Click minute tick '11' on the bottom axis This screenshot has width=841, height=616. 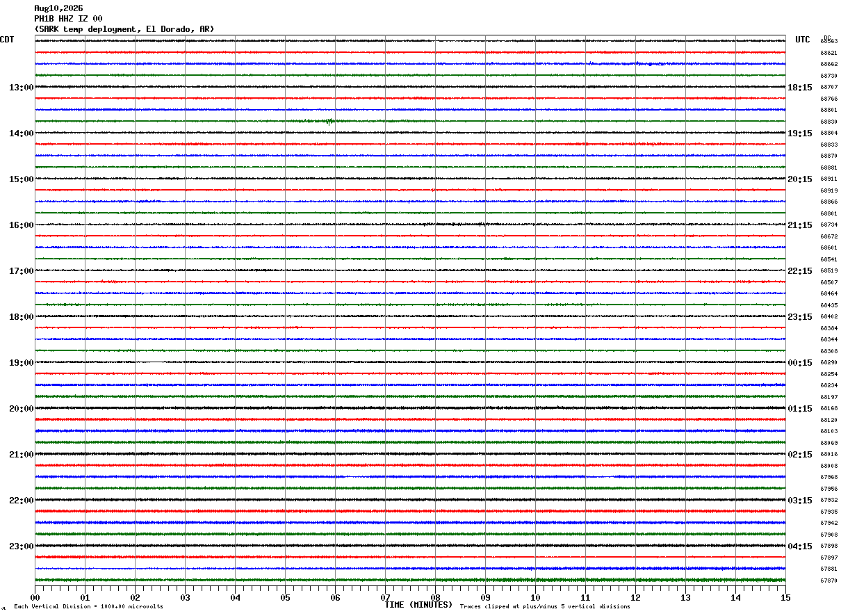pyautogui.click(x=585, y=597)
